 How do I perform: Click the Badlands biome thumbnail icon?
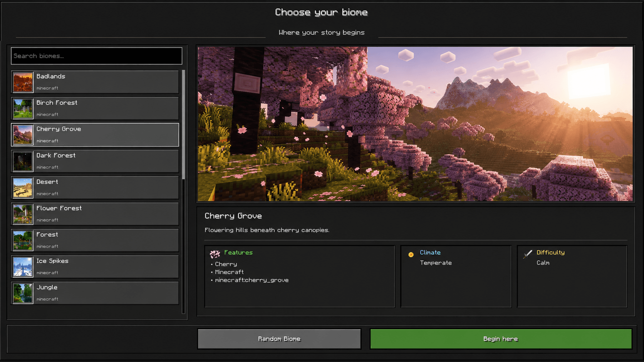tap(23, 82)
